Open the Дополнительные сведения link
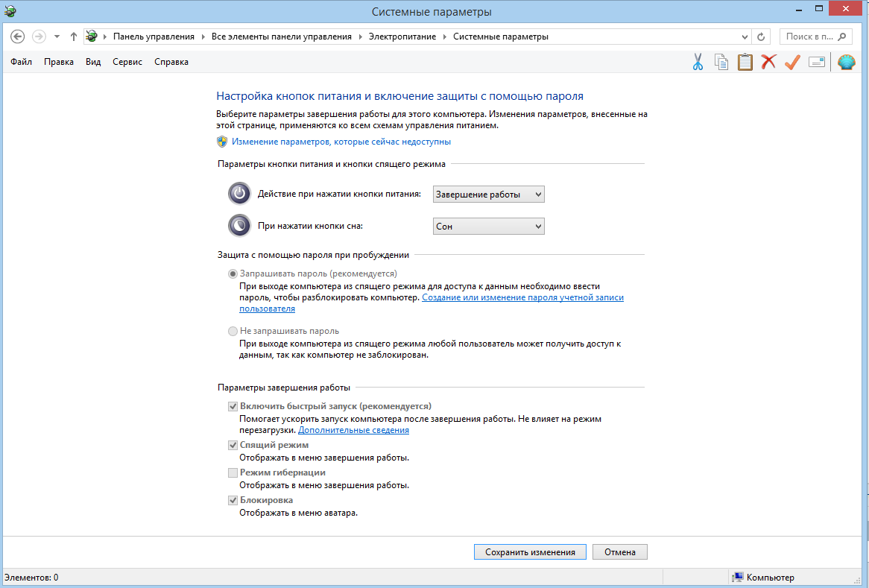The image size is (869, 588). click(353, 430)
